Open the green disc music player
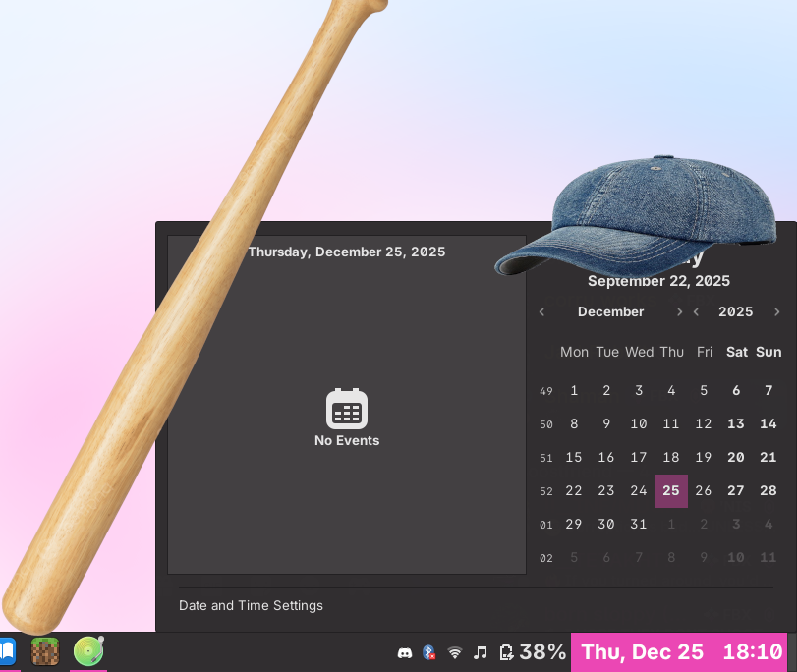 coord(88,651)
